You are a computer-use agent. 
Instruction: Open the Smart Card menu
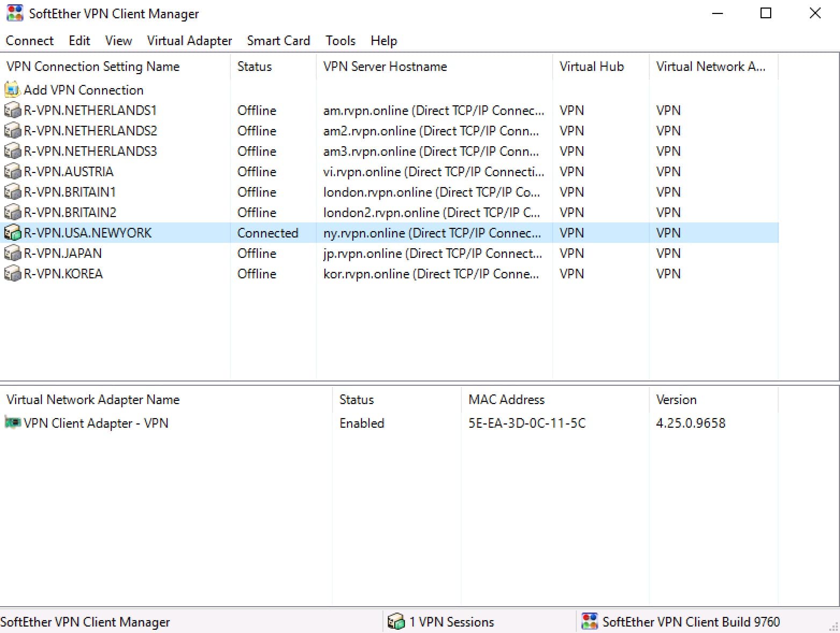278,41
